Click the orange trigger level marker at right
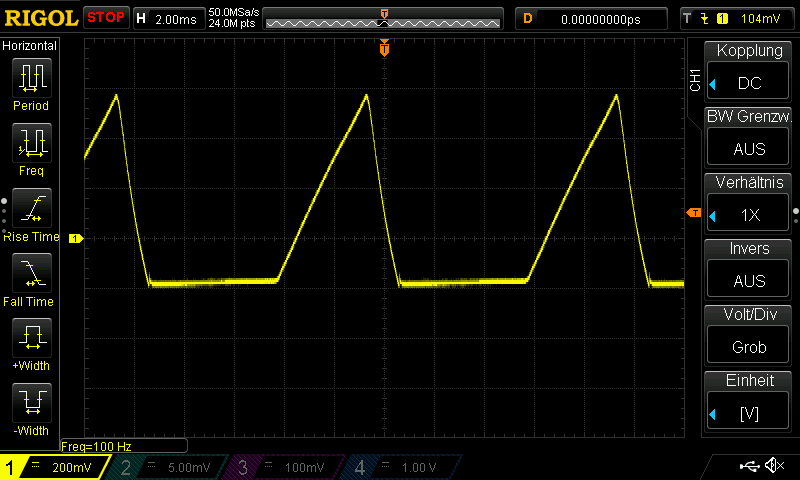The width and height of the screenshot is (800, 480). click(694, 213)
